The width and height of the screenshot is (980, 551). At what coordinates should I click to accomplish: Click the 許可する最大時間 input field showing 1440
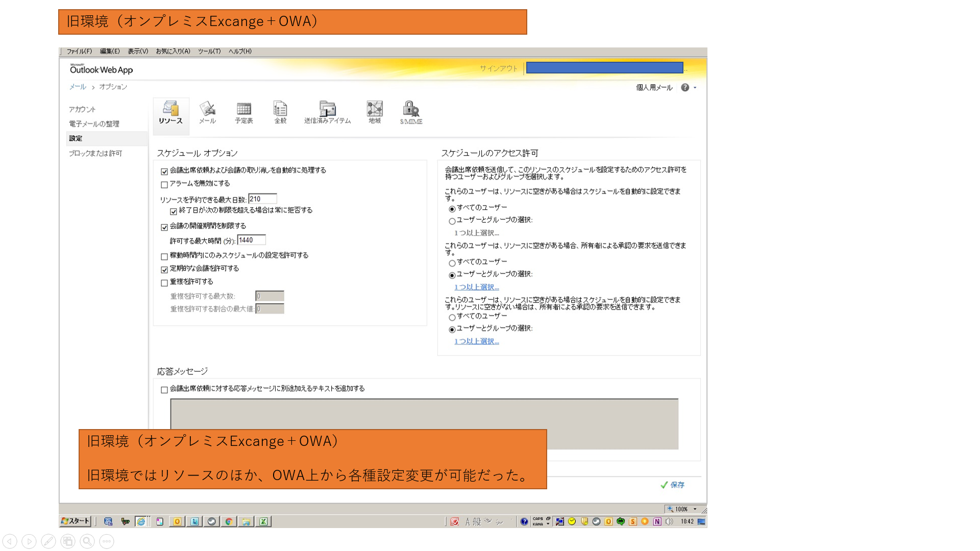pos(252,240)
